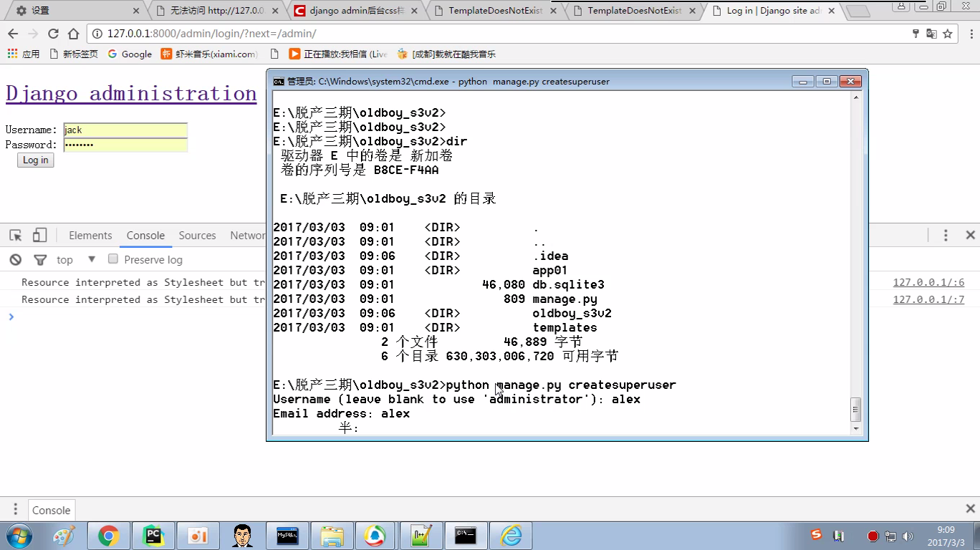Open the avatar app on taskbar

point(243,536)
